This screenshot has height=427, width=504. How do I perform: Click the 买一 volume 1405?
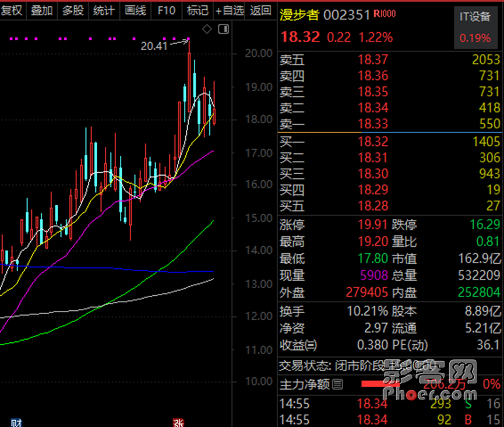486,142
